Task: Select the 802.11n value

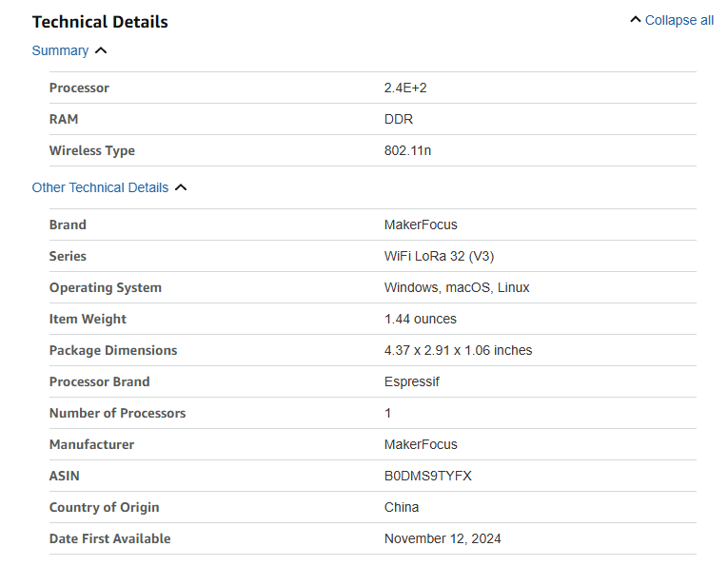Action: tap(407, 150)
